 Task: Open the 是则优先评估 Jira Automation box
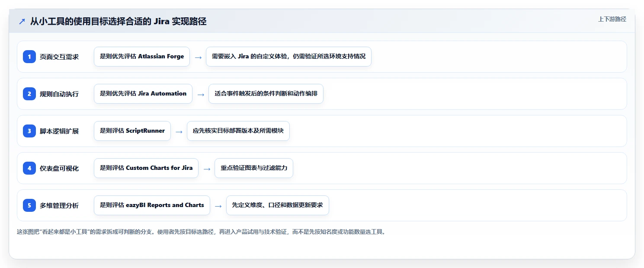point(143,94)
